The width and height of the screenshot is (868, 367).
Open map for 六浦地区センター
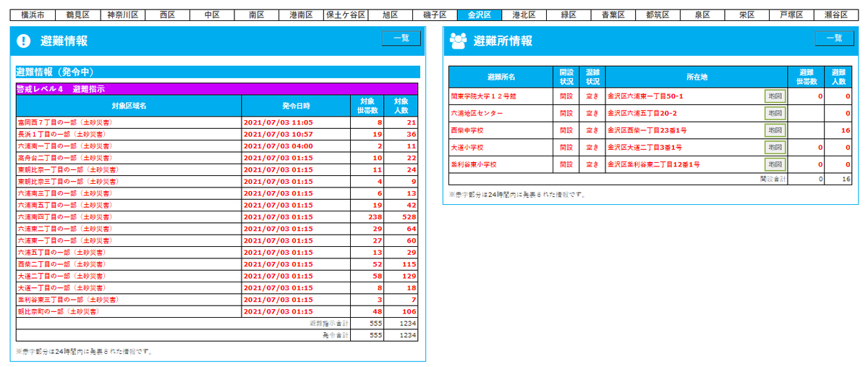click(x=775, y=113)
